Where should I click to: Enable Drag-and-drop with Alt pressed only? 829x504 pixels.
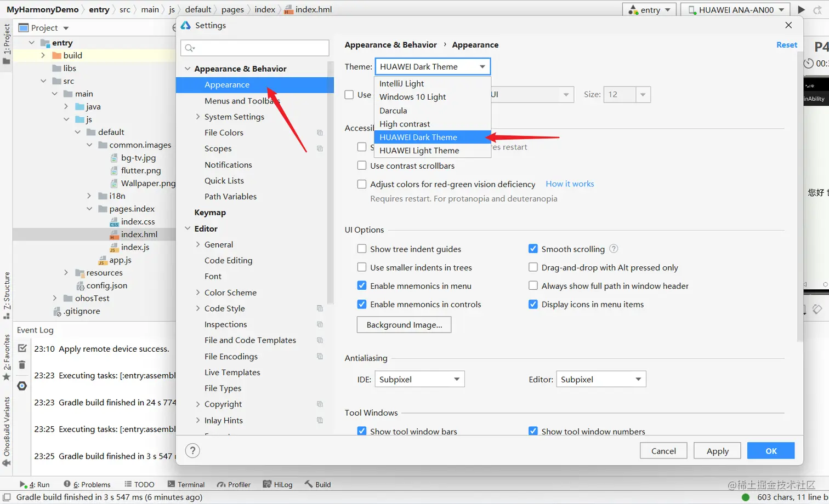point(533,267)
